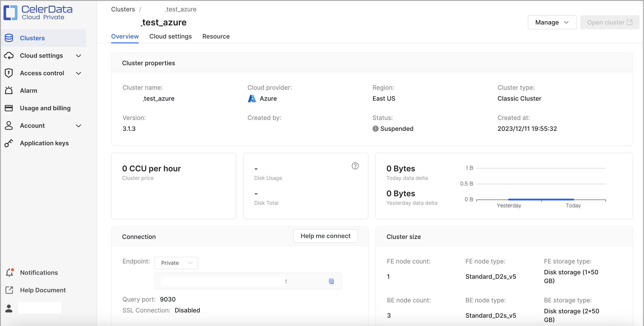
Task: Click the endpoint address field
Action: click(x=248, y=281)
